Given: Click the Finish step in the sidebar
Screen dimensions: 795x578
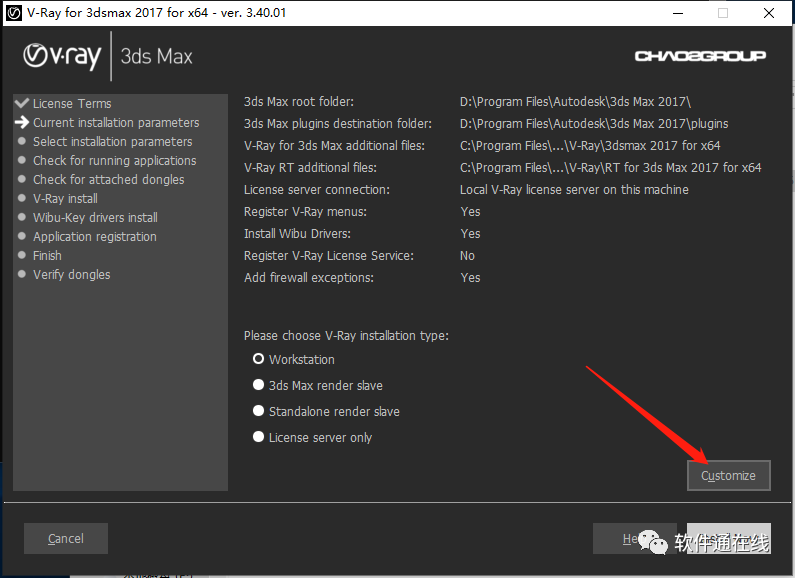Looking at the screenshot, I should click(47, 256).
